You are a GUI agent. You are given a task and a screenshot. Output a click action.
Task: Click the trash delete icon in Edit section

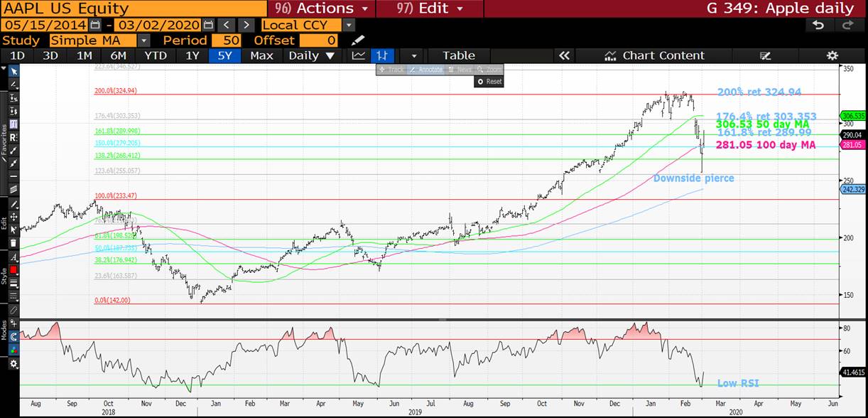click(x=13, y=242)
